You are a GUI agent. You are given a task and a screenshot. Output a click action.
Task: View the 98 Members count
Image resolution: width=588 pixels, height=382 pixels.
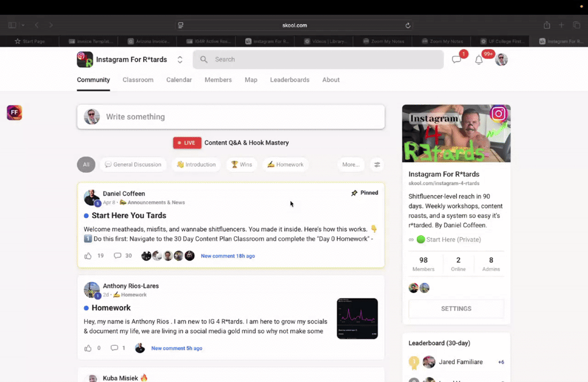(x=423, y=264)
